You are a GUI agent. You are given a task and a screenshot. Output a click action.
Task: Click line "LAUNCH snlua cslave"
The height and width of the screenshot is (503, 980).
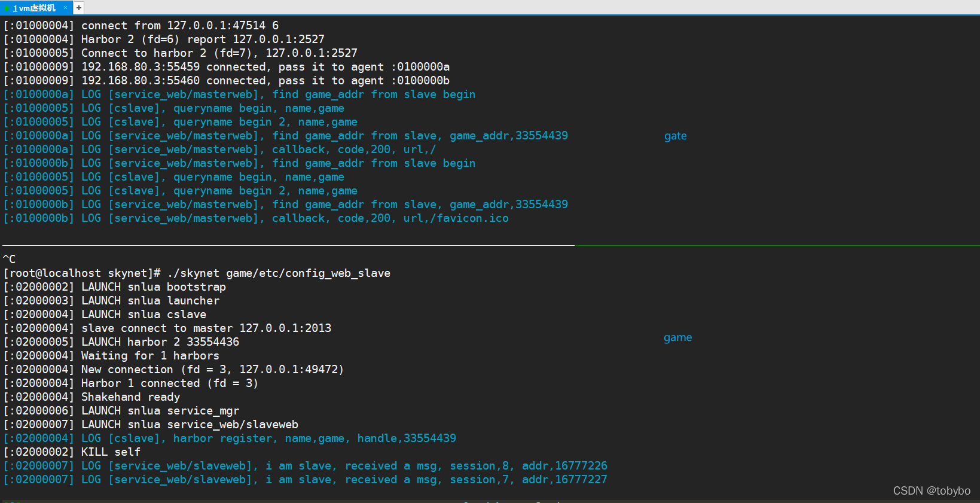[x=105, y=315]
